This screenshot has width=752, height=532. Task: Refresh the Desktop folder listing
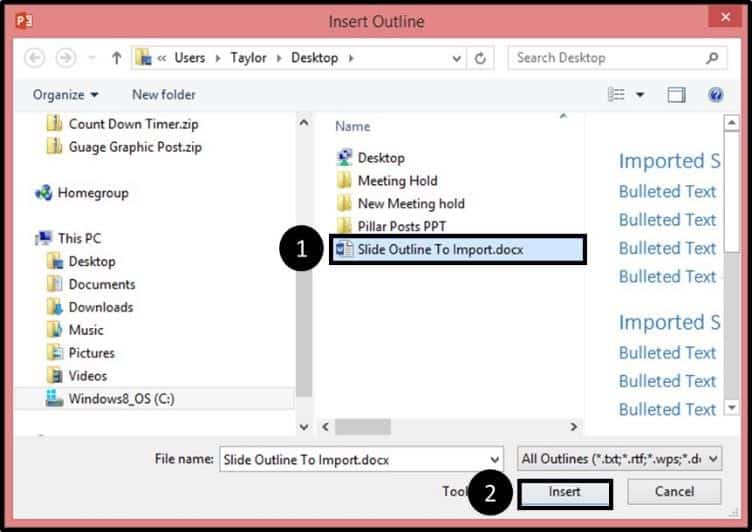click(x=480, y=58)
